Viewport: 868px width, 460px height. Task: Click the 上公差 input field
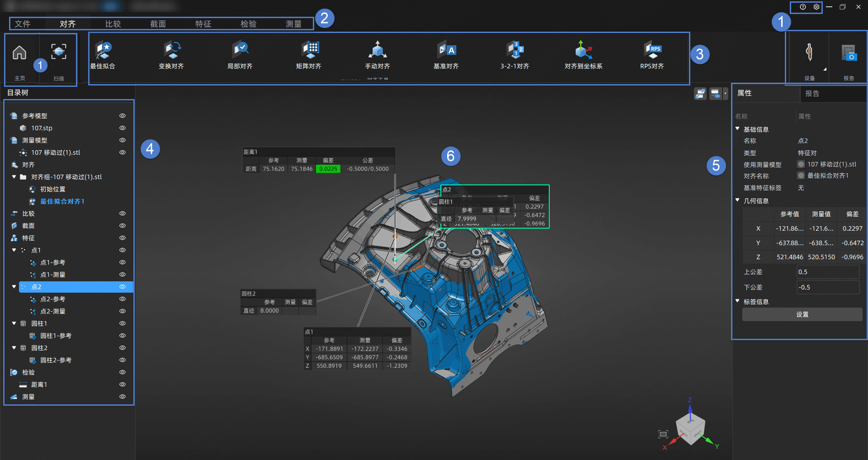[x=827, y=272]
